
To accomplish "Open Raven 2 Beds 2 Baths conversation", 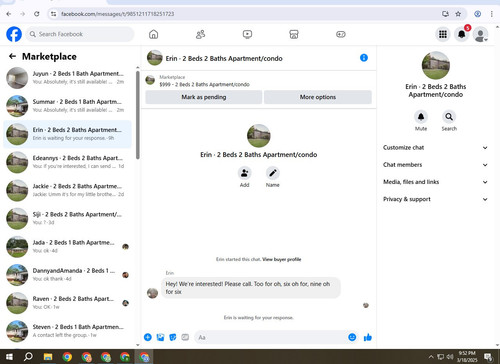I will pos(67,303).
